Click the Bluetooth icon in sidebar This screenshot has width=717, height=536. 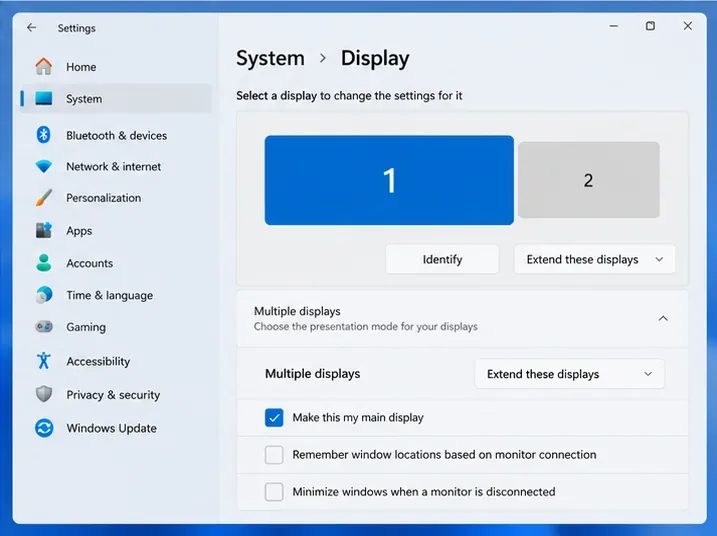44,135
